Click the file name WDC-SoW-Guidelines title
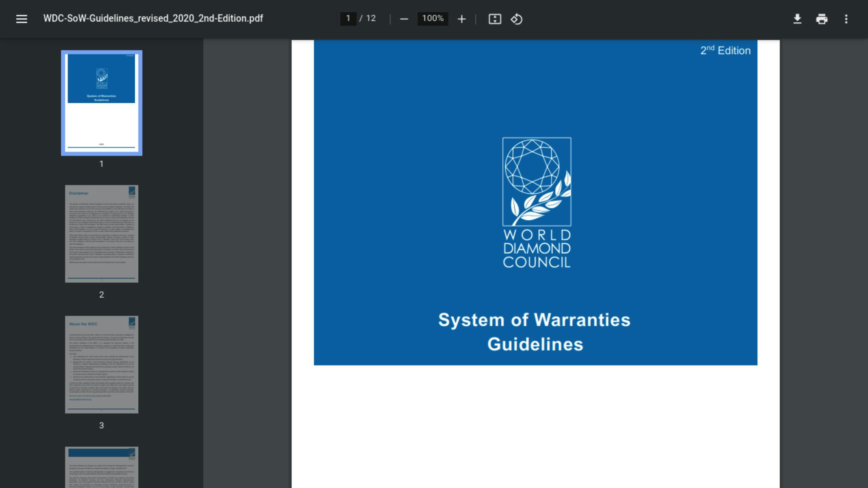This screenshot has width=868, height=488. (153, 18)
